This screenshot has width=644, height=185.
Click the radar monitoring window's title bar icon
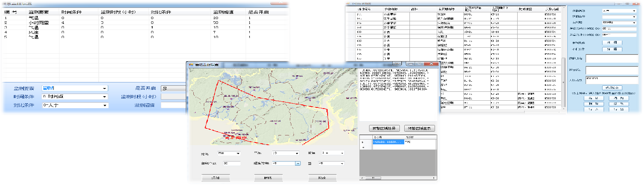191,65
